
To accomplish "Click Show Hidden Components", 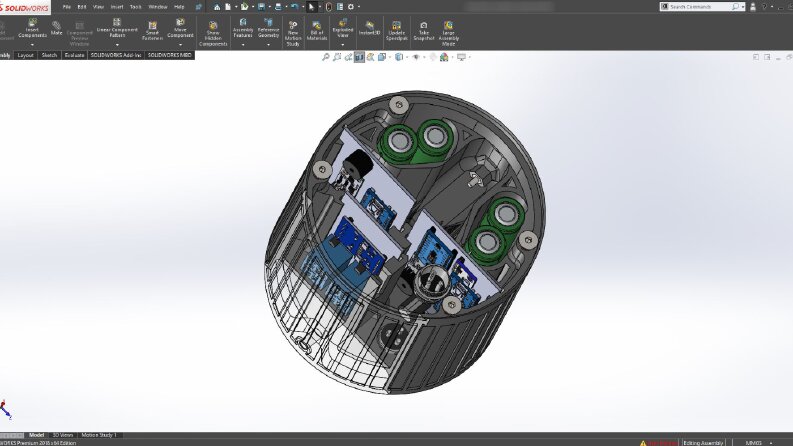I will [213, 34].
